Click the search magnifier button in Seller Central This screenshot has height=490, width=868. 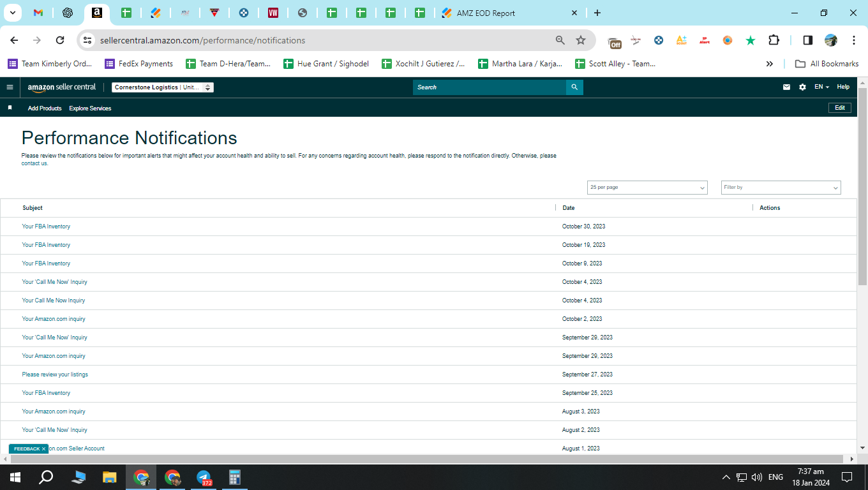click(x=574, y=87)
